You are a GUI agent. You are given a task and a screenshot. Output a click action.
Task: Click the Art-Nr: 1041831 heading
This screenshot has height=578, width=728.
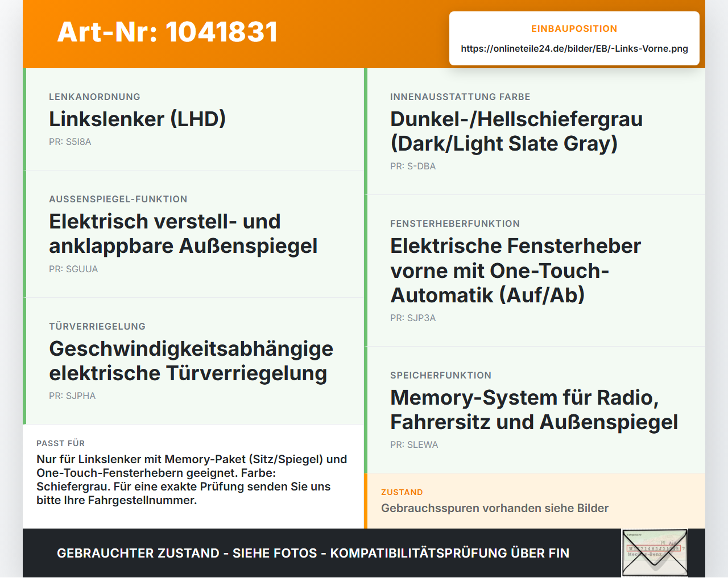pyautogui.click(x=168, y=32)
